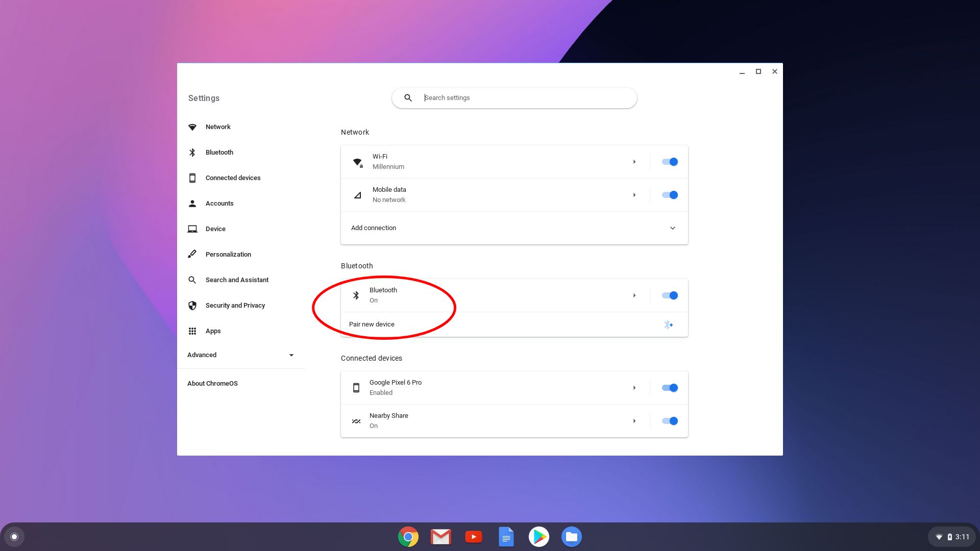Click the Security and Privacy icon in sidebar
Image resolution: width=980 pixels, height=551 pixels.
193,306
